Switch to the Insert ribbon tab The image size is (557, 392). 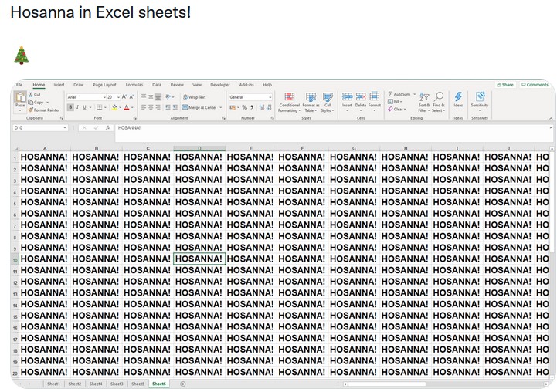pos(59,85)
